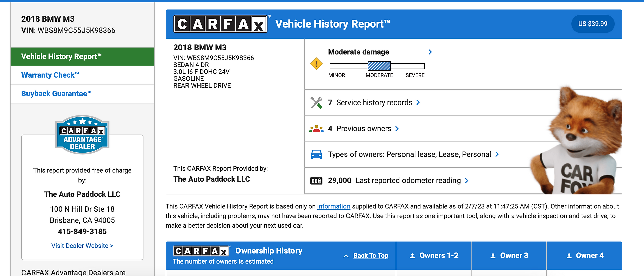Click the MINOR label under damage bar

tap(337, 75)
